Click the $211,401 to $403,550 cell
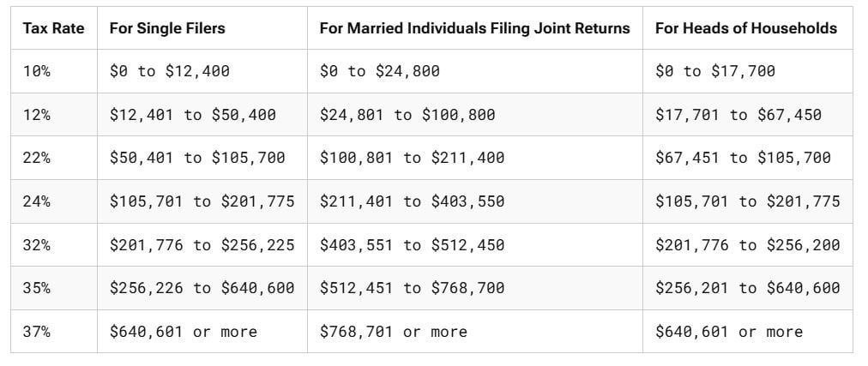The height and width of the screenshot is (366, 868). click(412, 201)
